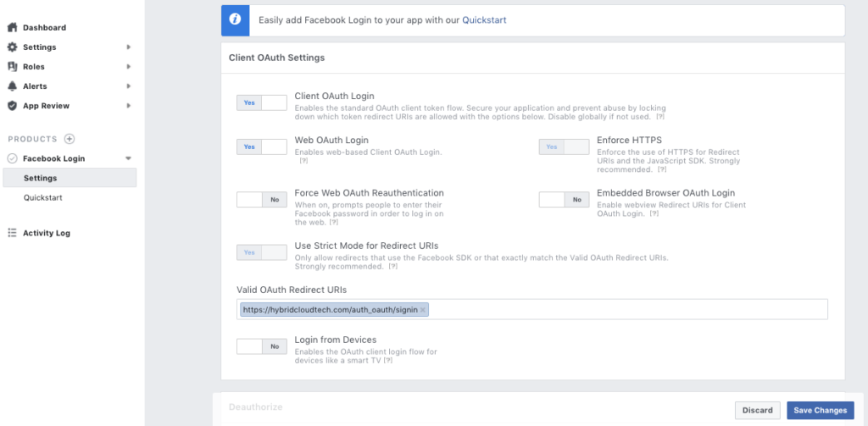Open Roles sidebar menu item
This screenshot has height=426, width=868.
tap(34, 66)
